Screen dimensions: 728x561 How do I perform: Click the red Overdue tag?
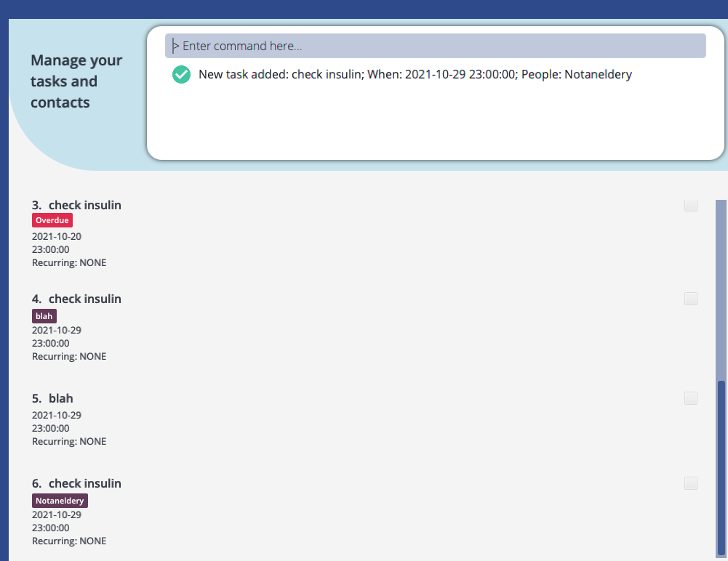pos(52,220)
